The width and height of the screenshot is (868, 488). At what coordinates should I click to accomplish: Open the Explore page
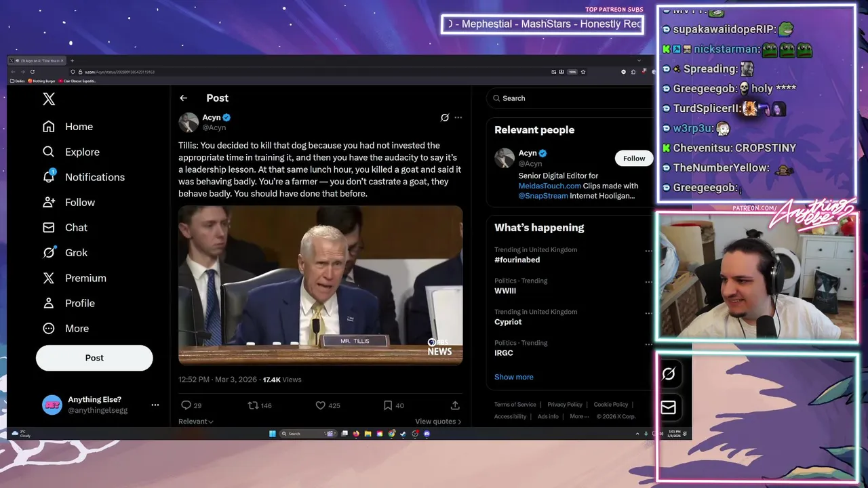[x=71, y=152]
